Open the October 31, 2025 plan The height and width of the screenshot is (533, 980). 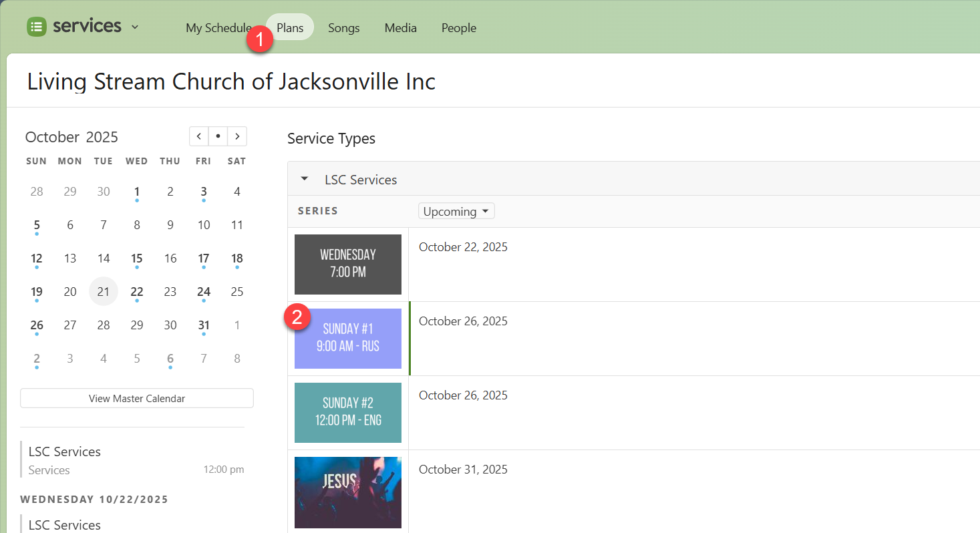pyautogui.click(x=463, y=470)
